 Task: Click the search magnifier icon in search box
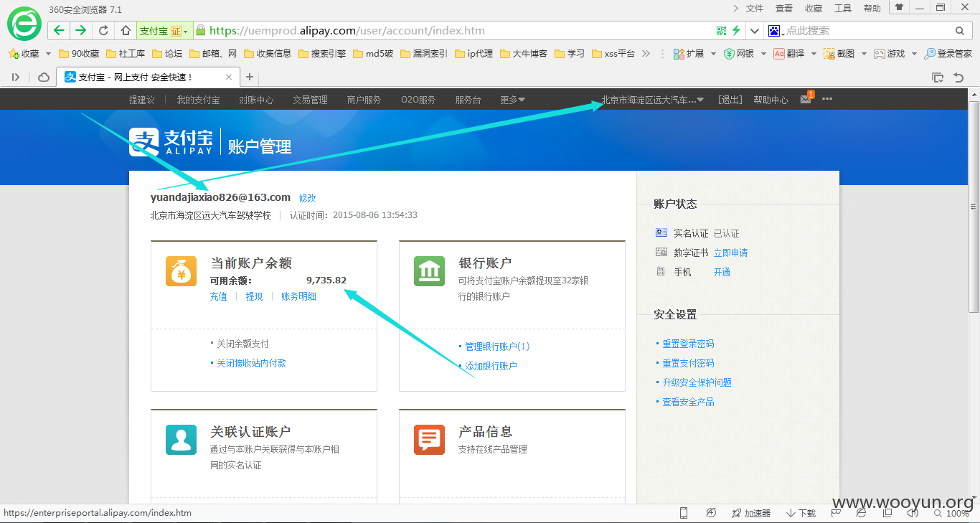[960, 31]
